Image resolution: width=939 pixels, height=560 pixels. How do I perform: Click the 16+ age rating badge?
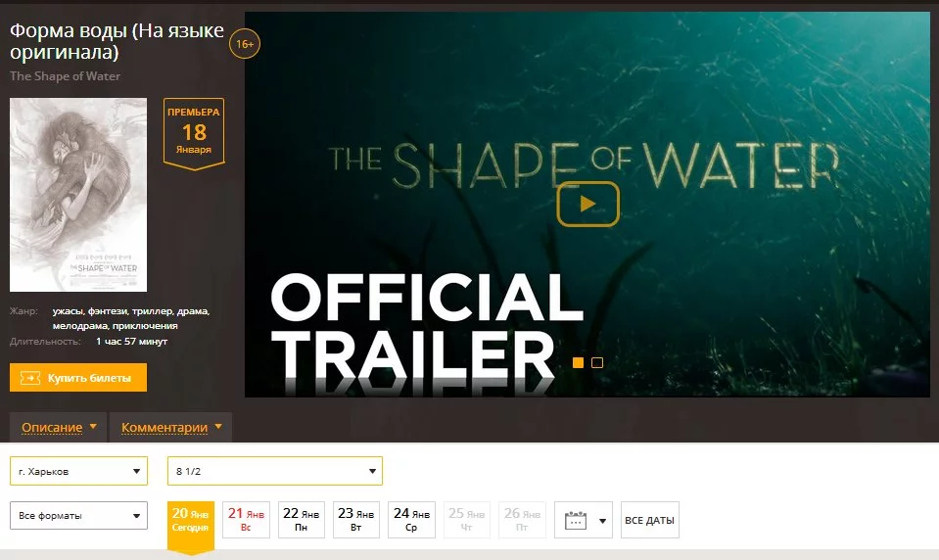[x=245, y=44]
